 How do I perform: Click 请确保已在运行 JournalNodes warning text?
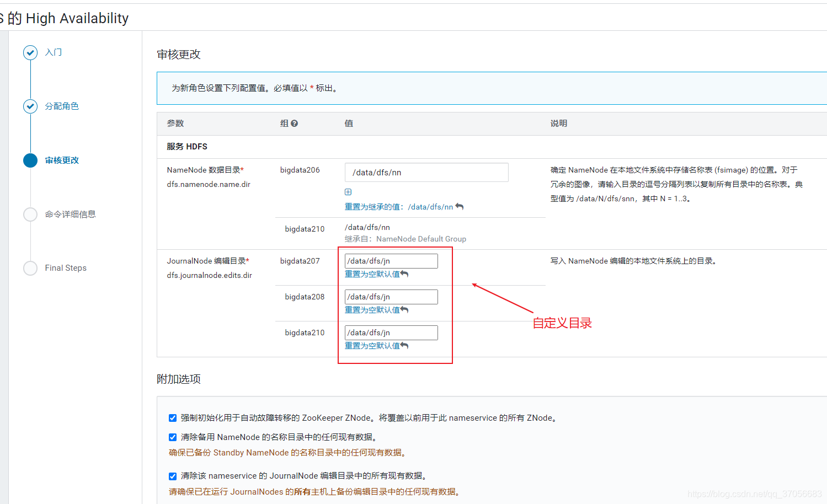316,491
